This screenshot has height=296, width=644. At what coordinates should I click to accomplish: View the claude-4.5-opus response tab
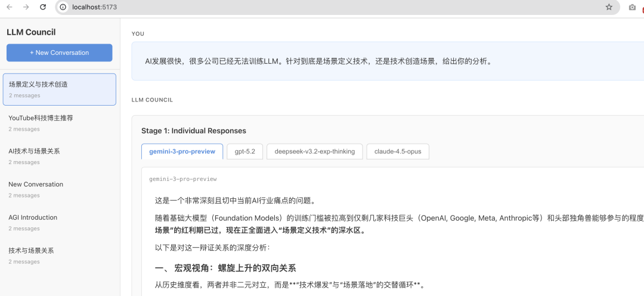398,152
